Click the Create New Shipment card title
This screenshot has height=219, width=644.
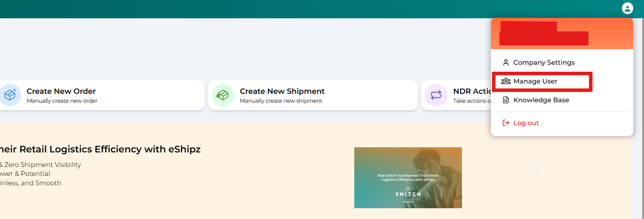[282, 91]
